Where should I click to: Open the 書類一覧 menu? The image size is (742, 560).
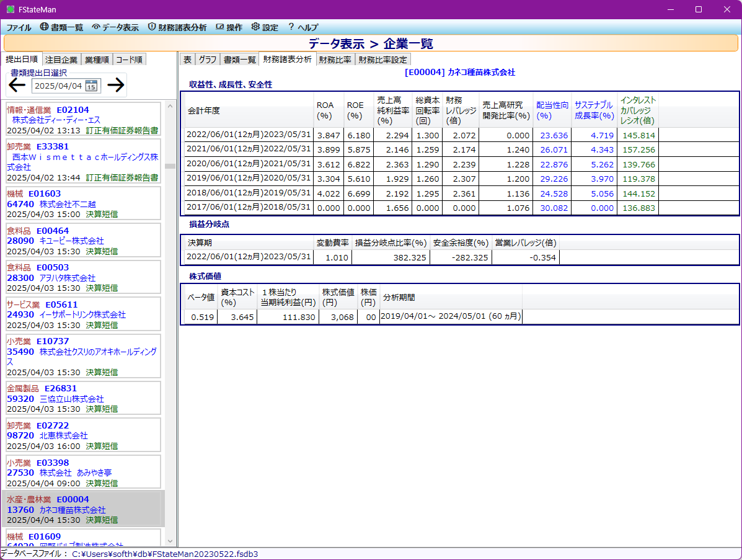[61, 27]
